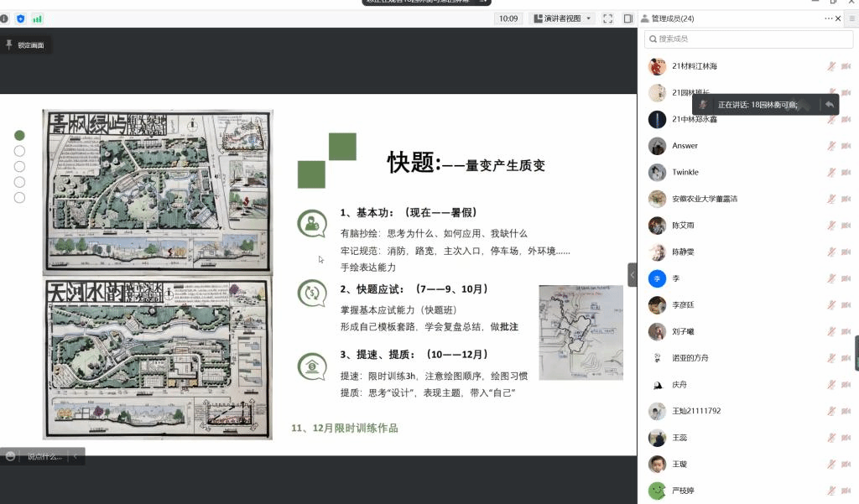Toggle microphone for 21材料江林海
The image size is (859, 504).
click(830, 66)
